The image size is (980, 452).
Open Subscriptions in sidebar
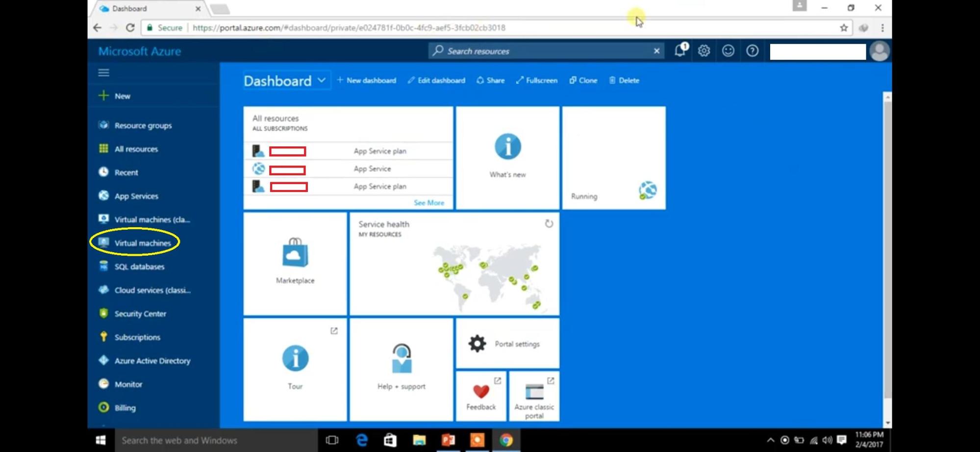point(137,337)
